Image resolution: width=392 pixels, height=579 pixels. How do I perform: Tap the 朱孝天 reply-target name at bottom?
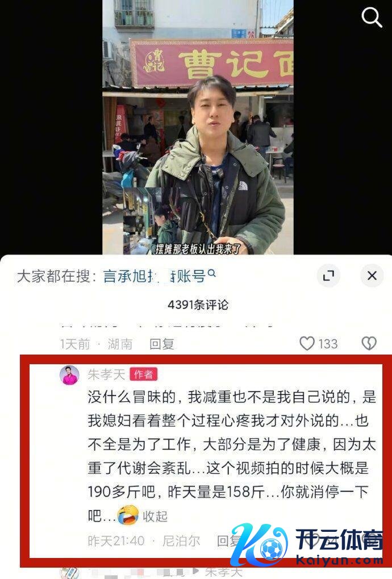224,572
